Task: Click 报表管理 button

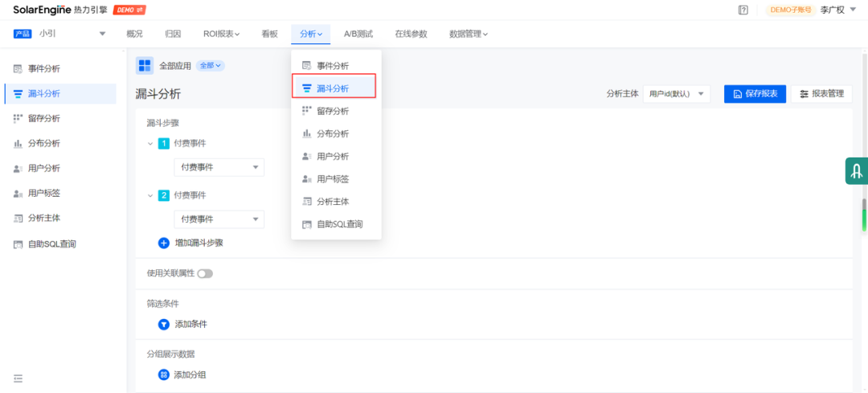Action: [x=821, y=94]
